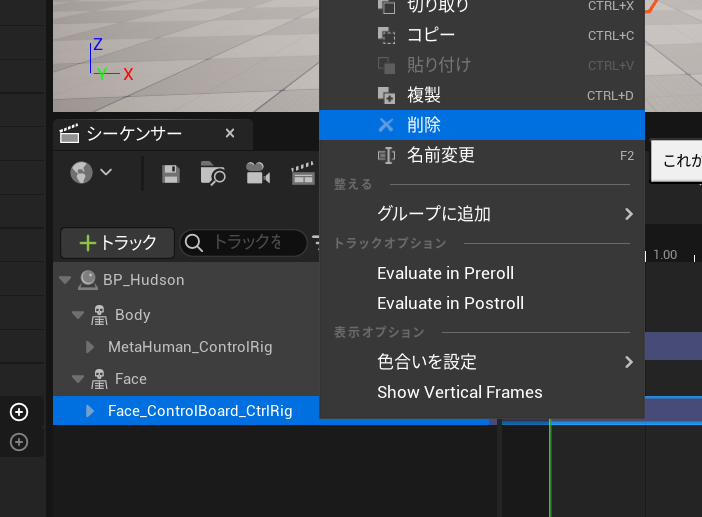Click the white plus circle icon at left edge
702x517 pixels.
click(19, 412)
